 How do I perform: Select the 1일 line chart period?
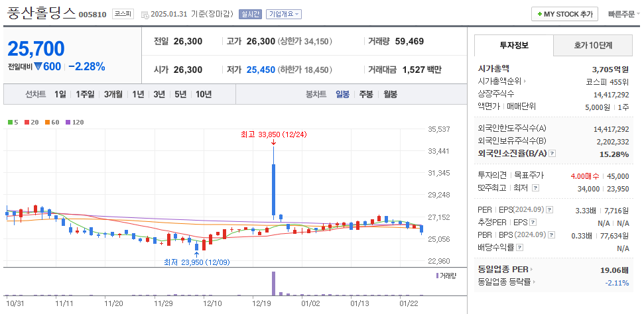click(x=60, y=95)
